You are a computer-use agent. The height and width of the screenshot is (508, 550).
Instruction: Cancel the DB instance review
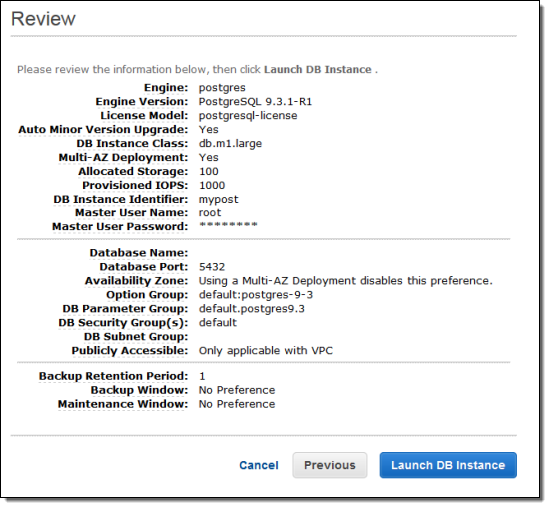(x=259, y=465)
